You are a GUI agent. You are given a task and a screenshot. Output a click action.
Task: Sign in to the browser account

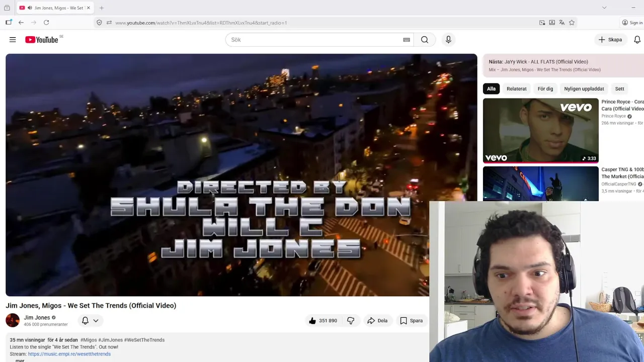[632, 23]
